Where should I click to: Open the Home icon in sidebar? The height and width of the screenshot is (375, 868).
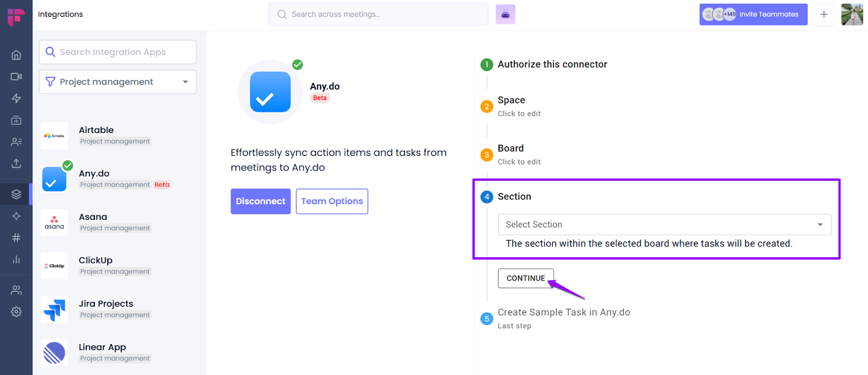[16, 55]
